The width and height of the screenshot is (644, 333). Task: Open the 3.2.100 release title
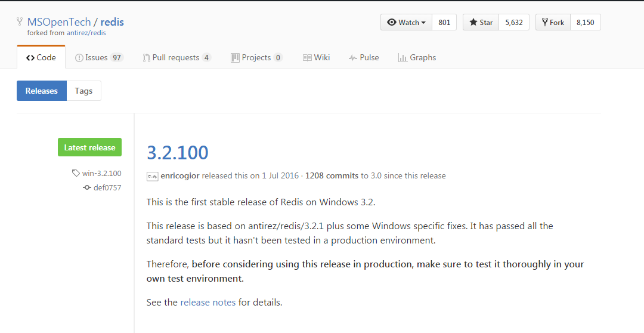[x=178, y=153]
